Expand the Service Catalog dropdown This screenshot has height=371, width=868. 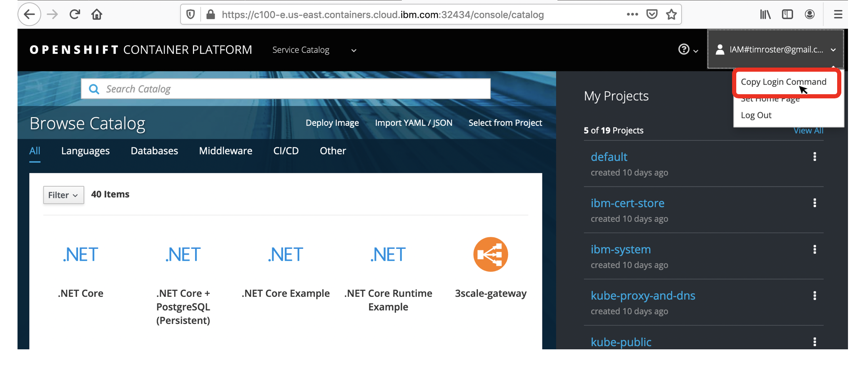pos(314,50)
